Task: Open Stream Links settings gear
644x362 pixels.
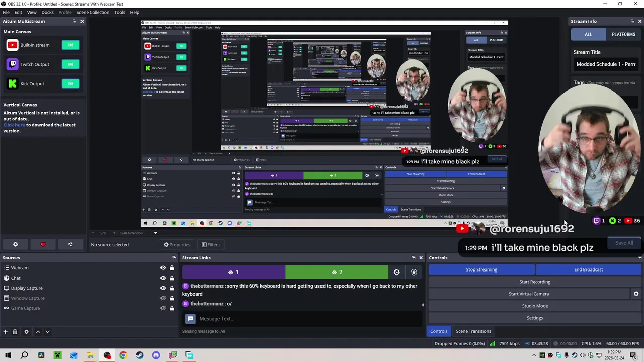Action: (397, 272)
